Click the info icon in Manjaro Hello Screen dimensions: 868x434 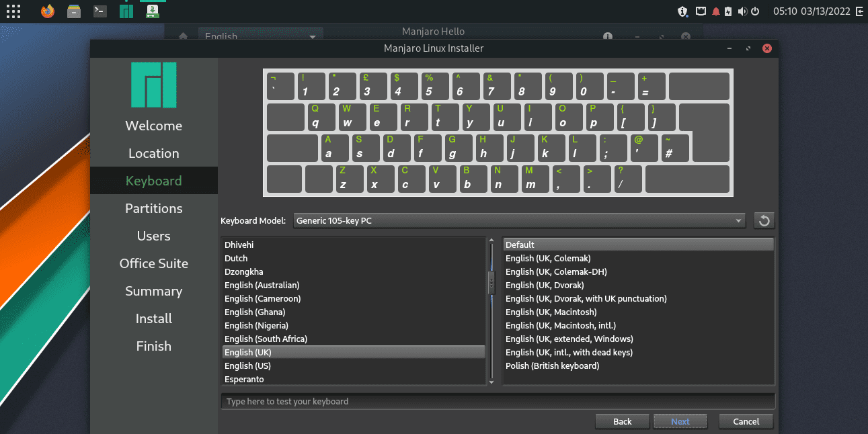pyautogui.click(x=608, y=37)
